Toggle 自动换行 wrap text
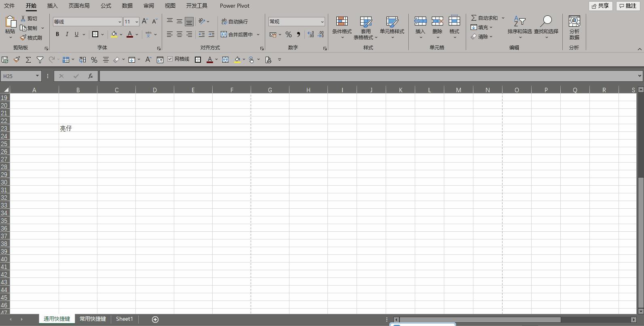The width and height of the screenshot is (644, 326). click(x=234, y=21)
